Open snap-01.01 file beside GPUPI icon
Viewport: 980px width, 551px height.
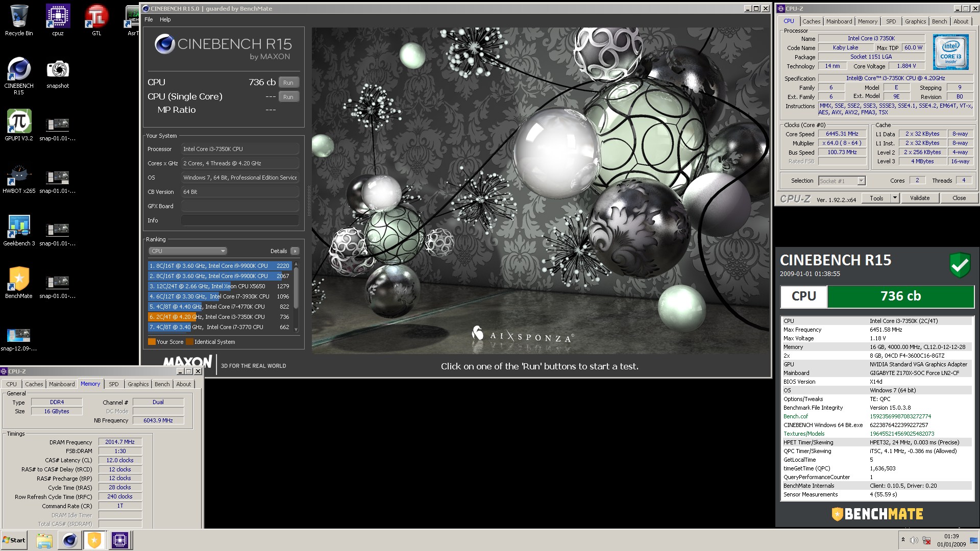pos(58,130)
